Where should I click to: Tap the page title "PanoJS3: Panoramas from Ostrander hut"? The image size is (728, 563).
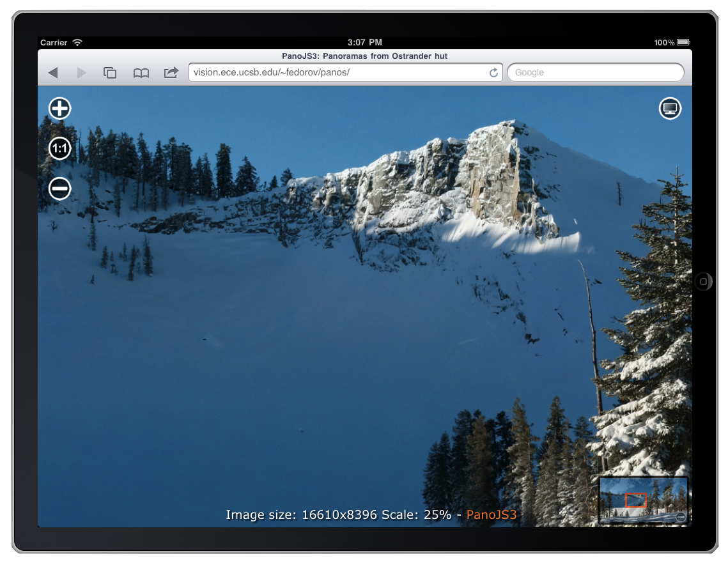[x=364, y=56]
